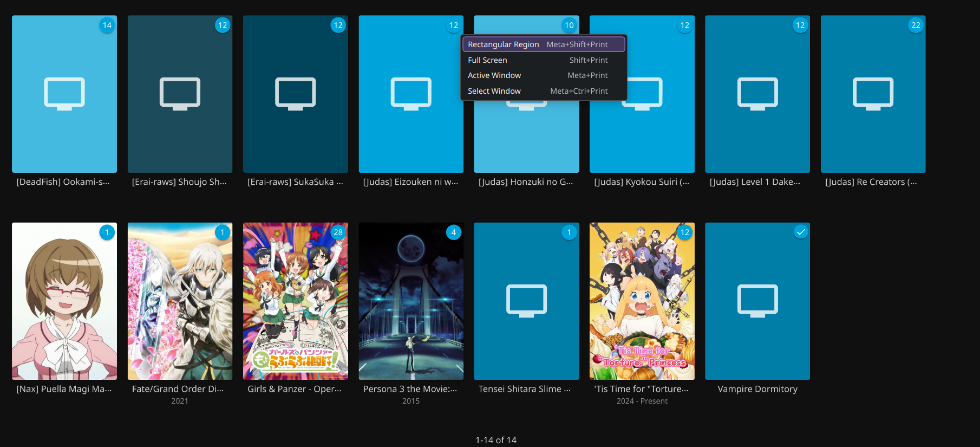
Task: Click the 4 badge on Persona 3 poster
Action: (454, 232)
